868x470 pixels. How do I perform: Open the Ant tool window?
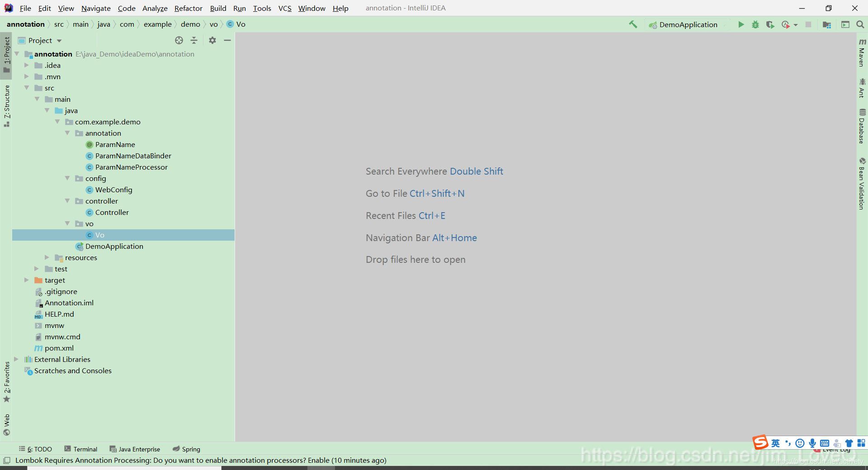pyautogui.click(x=862, y=88)
